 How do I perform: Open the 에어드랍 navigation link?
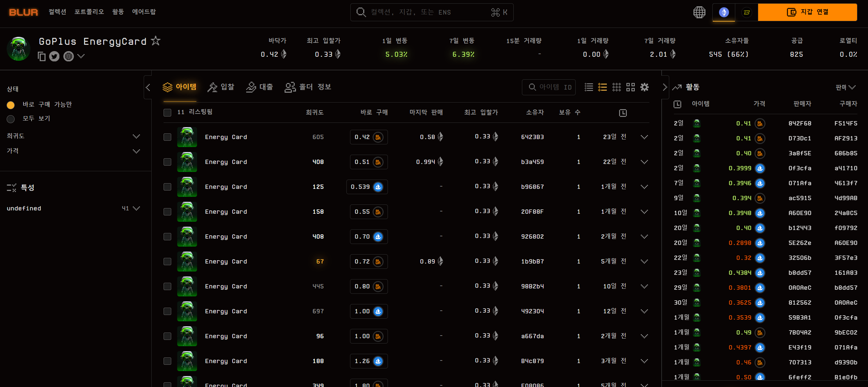pyautogui.click(x=144, y=12)
